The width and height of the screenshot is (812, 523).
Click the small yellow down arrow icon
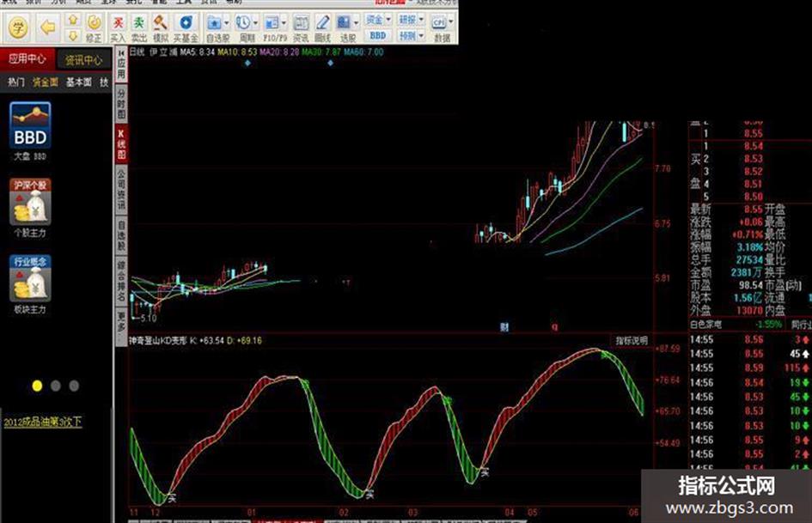click(x=72, y=35)
